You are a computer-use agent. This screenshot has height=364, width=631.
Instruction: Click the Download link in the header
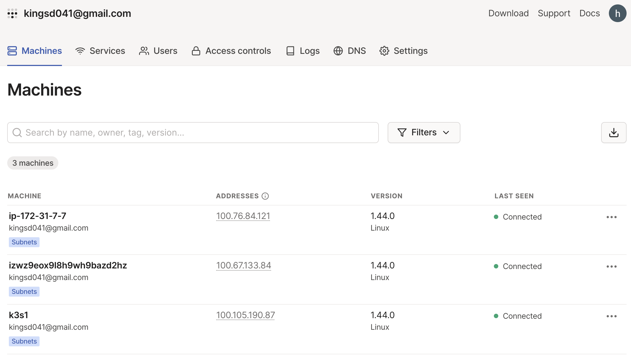(508, 13)
